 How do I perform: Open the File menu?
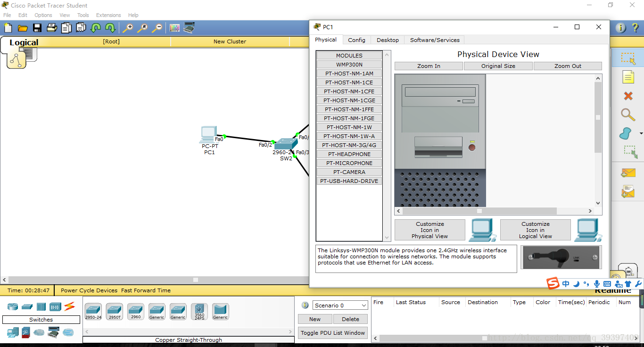pos(7,15)
